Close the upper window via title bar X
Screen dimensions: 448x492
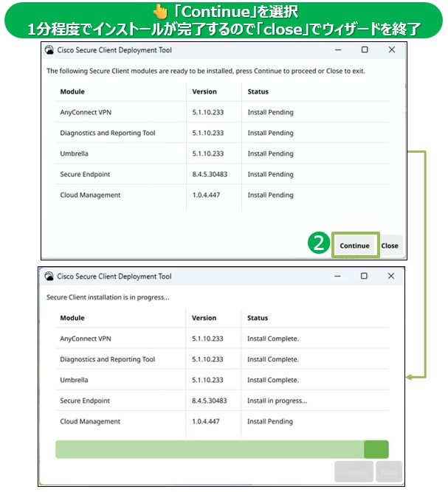click(392, 49)
